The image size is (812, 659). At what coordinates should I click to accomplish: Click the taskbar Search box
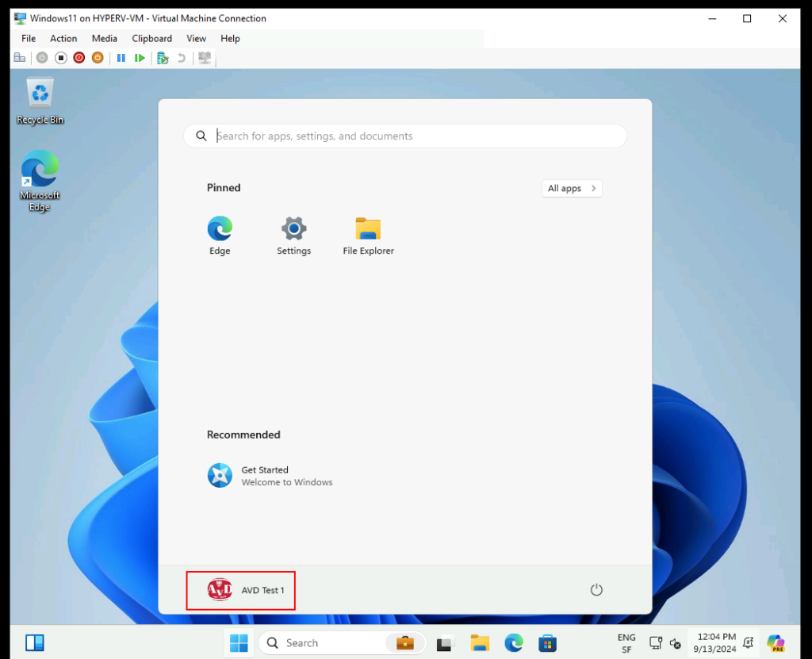(x=342, y=643)
